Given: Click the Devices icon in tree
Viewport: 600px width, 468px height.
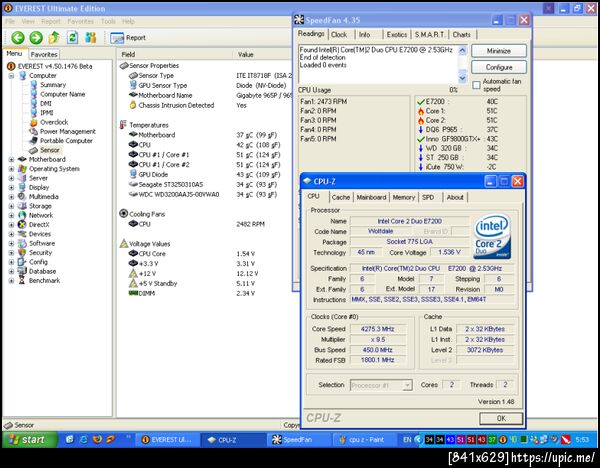Looking at the screenshot, I should coord(22,234).
